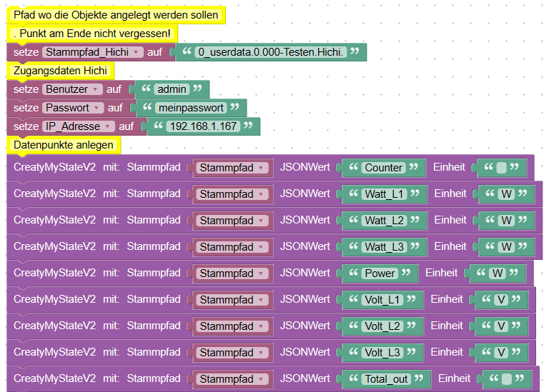544x392 pixels.
Task: Edit the W unit in the Power row
Action: pyautogui.click(x=498, y=273)
